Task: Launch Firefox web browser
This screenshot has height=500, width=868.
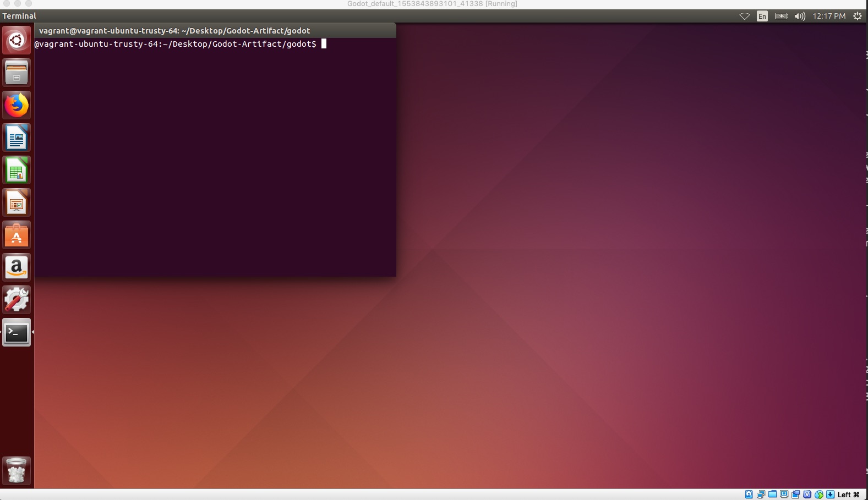Action: click(x=17, y=105)
